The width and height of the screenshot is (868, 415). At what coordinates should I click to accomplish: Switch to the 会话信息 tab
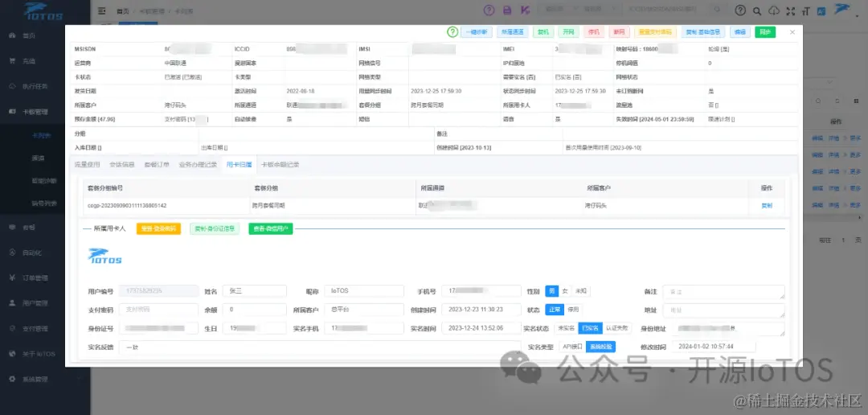point(122,165)
